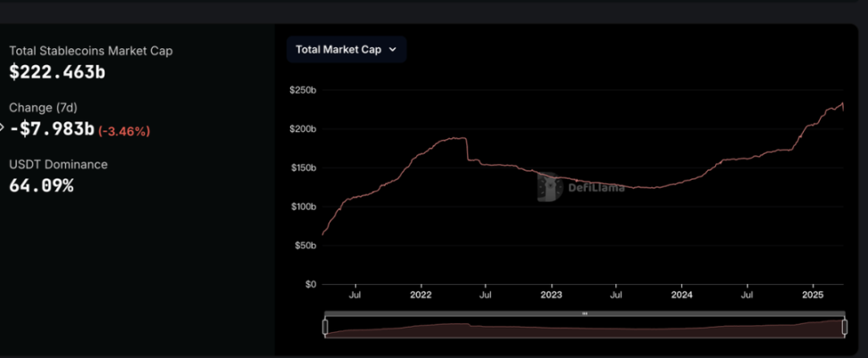The height and width of the screenshot is (358, 868).
Task: Click the left handle of the range slider
Action: [x=325, y=328]
